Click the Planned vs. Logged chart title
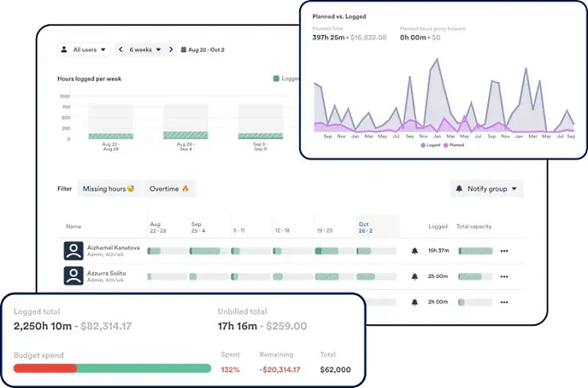This screenshot has width=588, height=388. (x=339, y=17)
